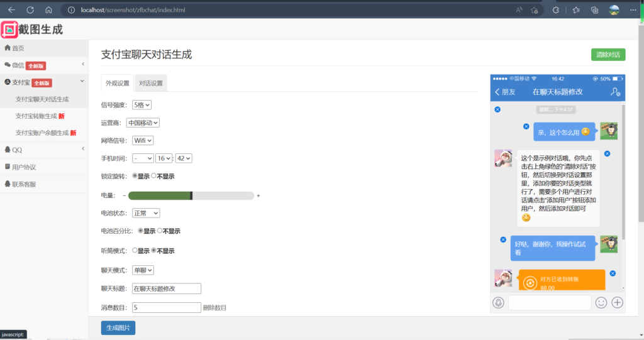Tap the voice input icon in chat bar

(498, 303)
